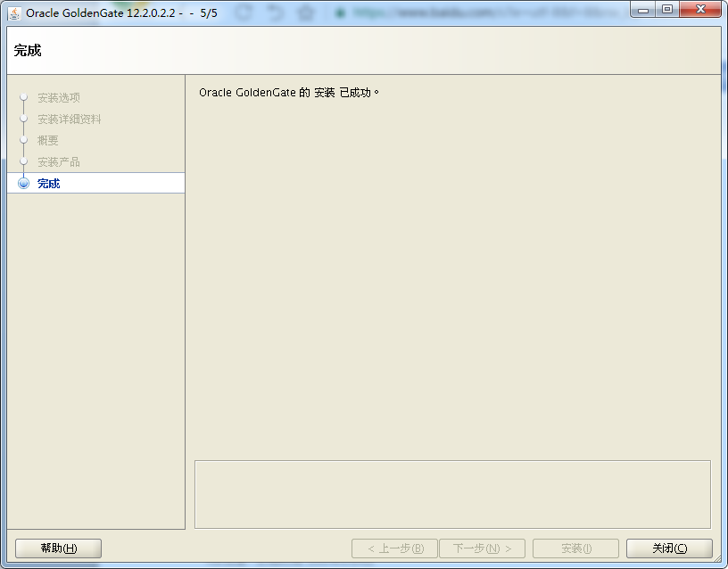Select the 概要 step
728x569 pixels.
tap(48, 140)
